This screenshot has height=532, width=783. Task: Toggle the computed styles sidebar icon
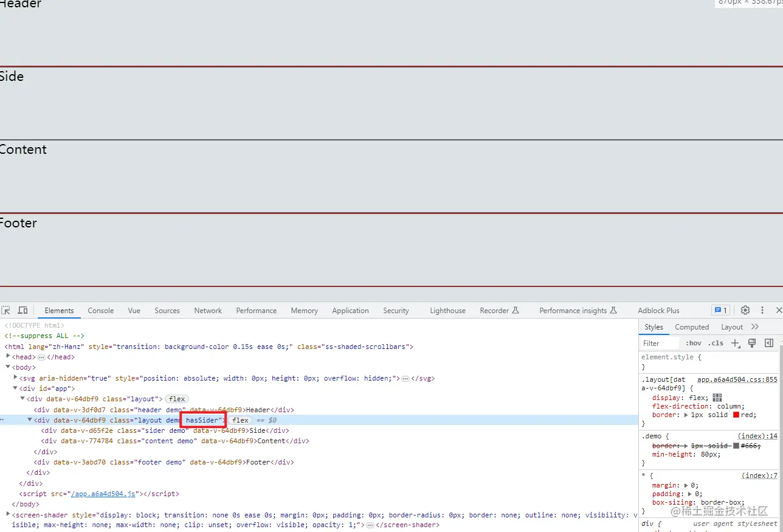[769, 343]
